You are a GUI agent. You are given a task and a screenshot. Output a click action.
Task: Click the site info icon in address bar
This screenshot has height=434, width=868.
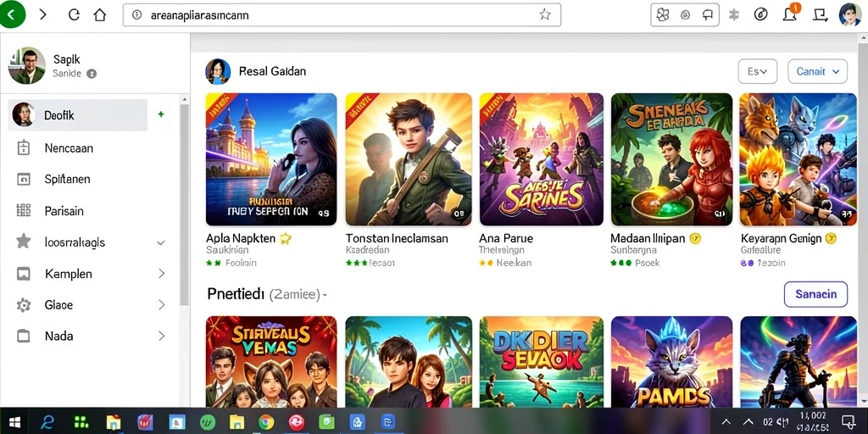tap(137, 15)
